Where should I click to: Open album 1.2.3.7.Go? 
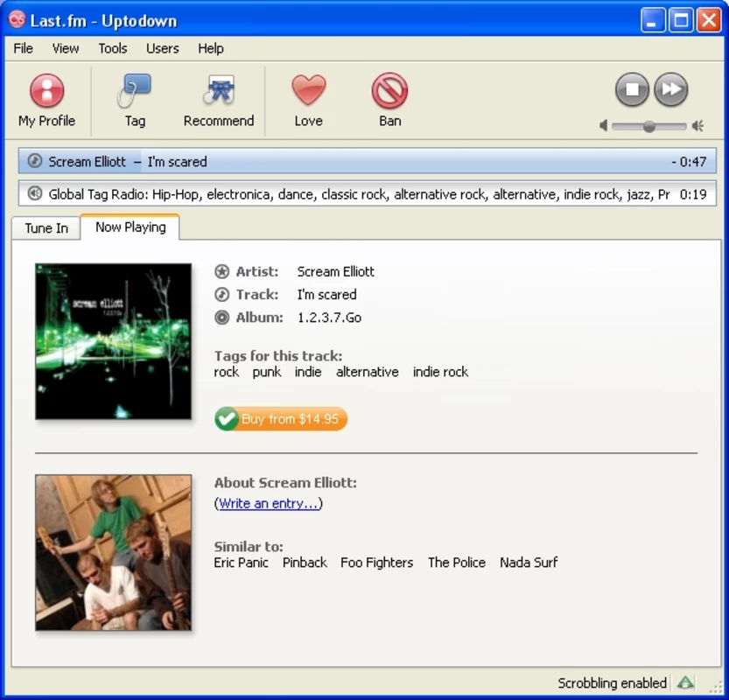(x=329, y=318)
